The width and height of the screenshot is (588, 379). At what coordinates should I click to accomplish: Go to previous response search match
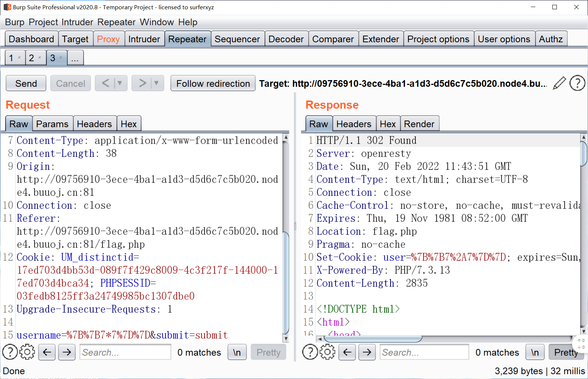click(x=347, y=352)
